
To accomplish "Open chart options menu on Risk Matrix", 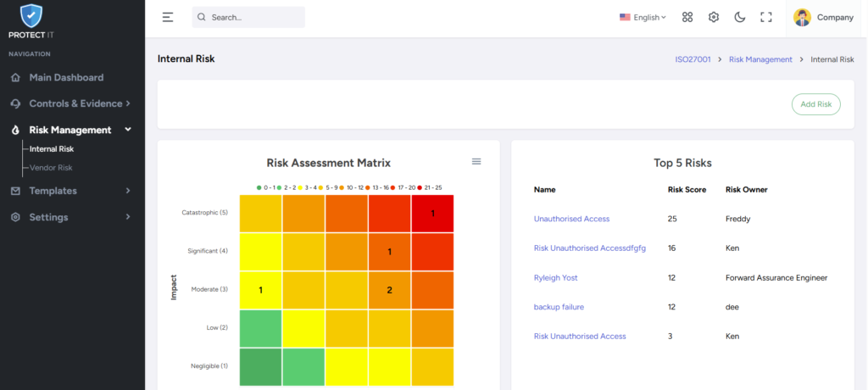I will [476, 161].
